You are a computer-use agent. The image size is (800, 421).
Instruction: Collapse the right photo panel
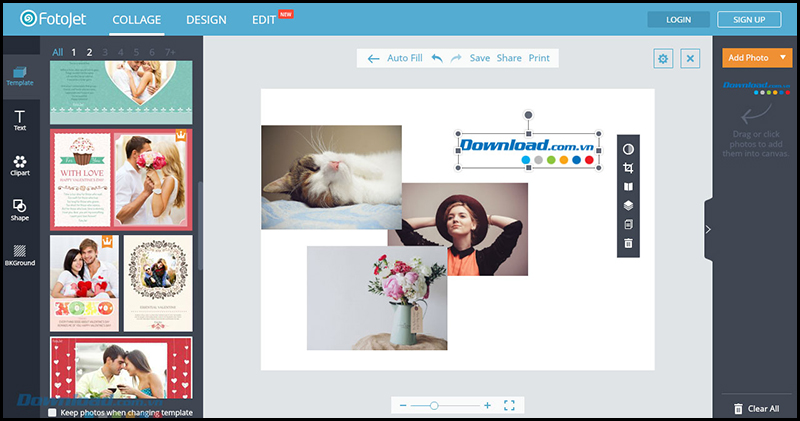pos(708,230)
